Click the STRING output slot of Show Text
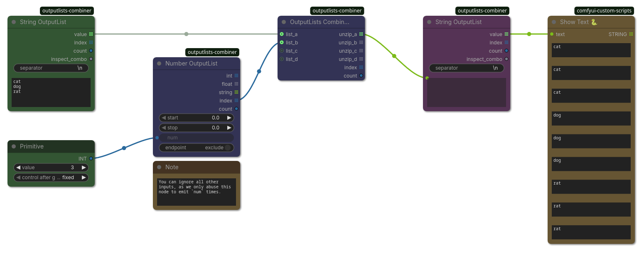The height and width of the screenshot is (253, 644). click(x=631, y=34)
